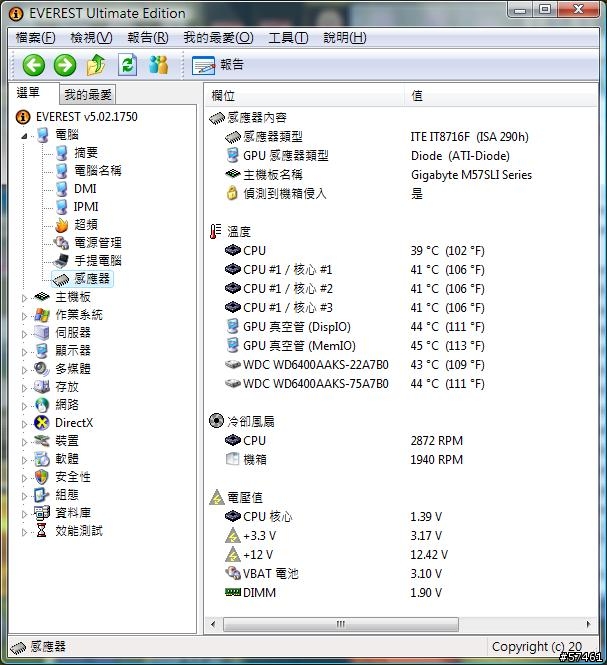
Task: Open the 說明(H) menu
Action: coord(344,38)
